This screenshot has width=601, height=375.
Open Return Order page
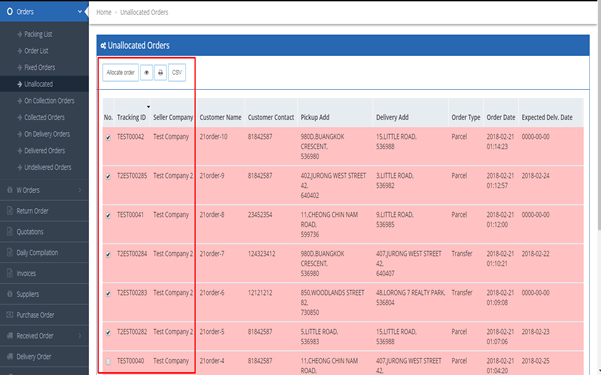coord(32,211)
